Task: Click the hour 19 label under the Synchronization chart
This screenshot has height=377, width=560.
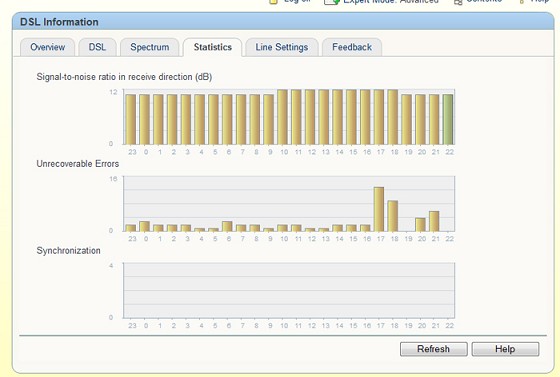Action: pos(408,326)
